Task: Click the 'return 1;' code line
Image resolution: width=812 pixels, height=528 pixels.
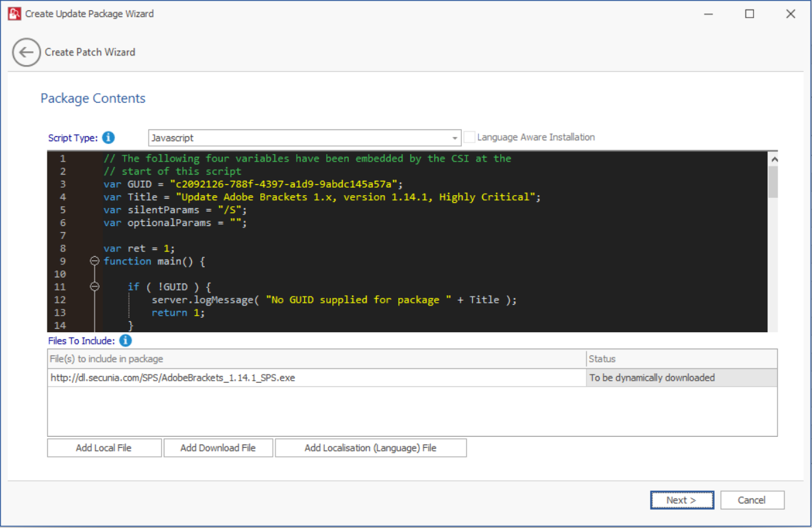Action: pyautogui.click(x=178, y=313)
